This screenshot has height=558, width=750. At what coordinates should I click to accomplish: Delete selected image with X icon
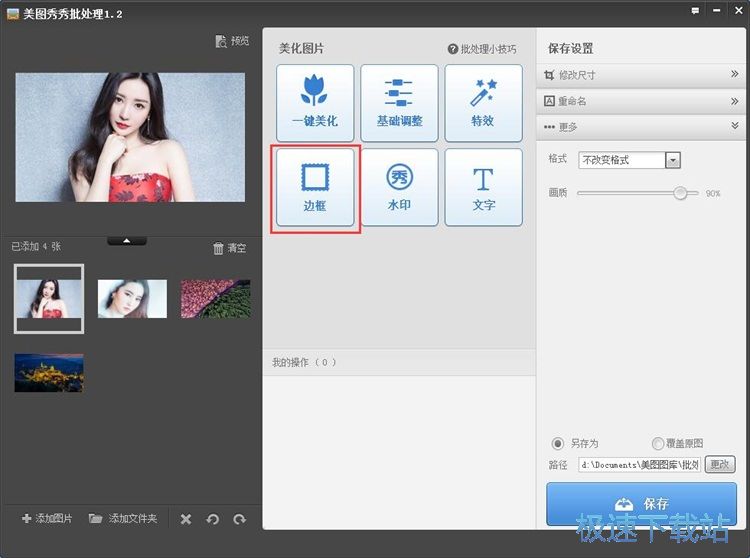click(185, 519)
